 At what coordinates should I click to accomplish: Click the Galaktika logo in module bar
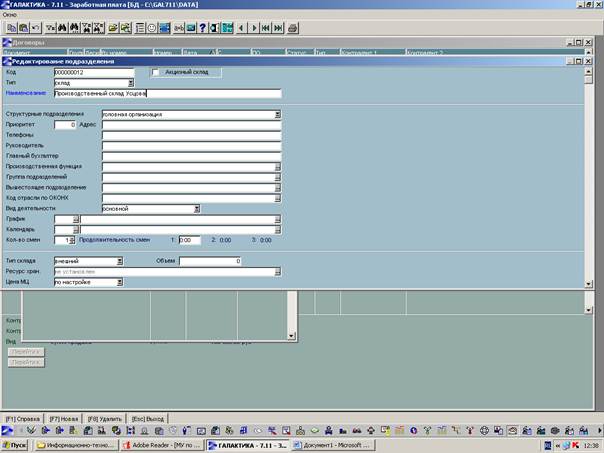[x=7, y=430]
